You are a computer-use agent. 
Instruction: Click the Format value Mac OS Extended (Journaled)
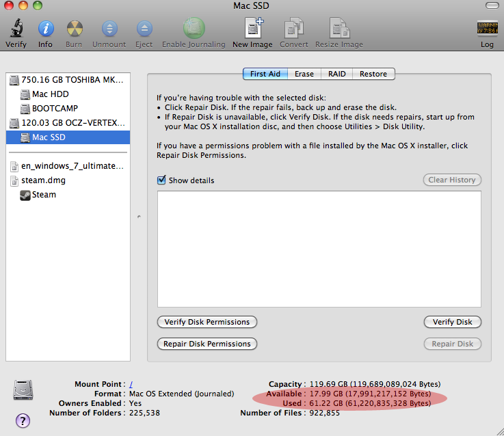click(182, 394)
